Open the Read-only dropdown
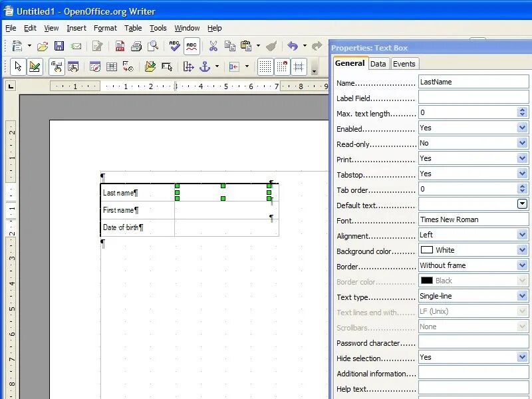Screen dimensions: 532x399 point(522,143)
